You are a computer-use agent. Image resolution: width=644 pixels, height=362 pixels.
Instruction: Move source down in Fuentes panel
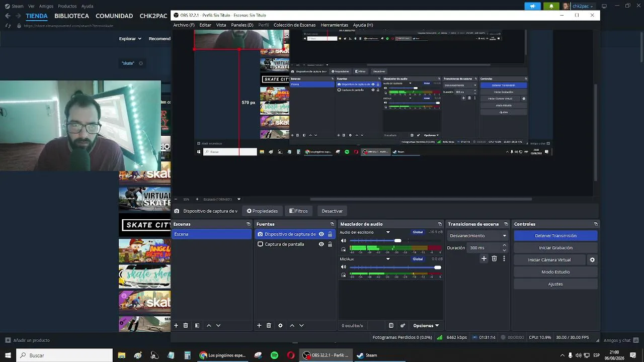(x=301, y=325)
